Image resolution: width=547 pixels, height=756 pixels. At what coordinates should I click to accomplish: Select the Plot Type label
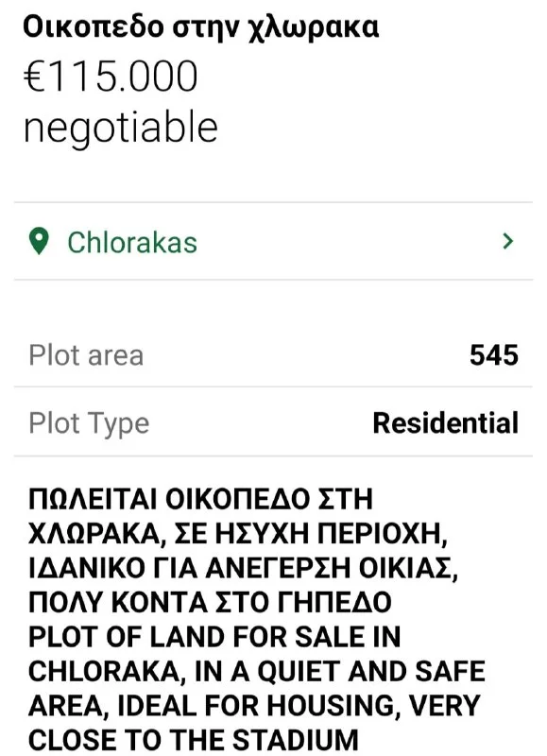click(89, 423)
